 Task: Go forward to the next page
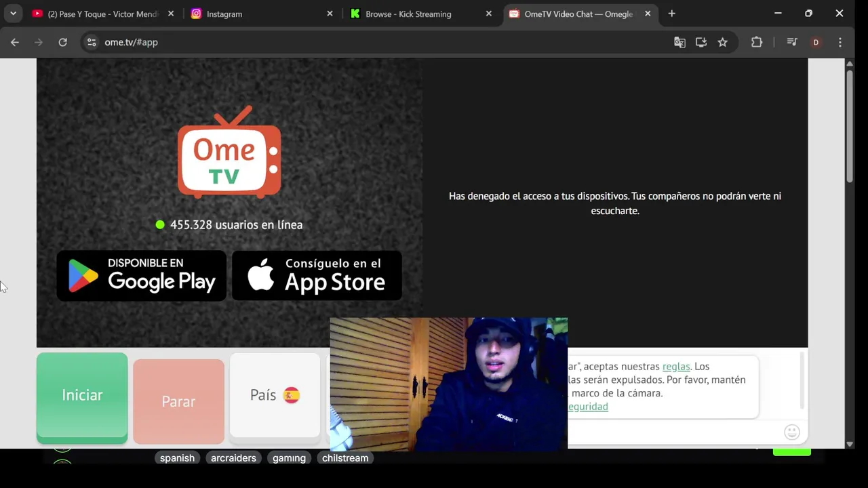point(39,42)
